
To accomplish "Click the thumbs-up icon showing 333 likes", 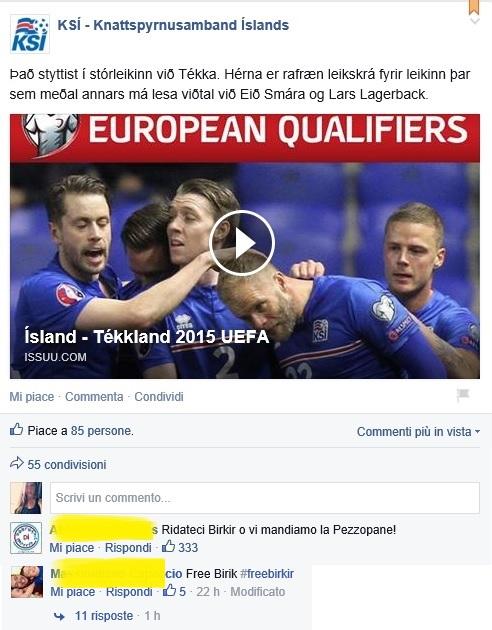I will coord(169,546).
